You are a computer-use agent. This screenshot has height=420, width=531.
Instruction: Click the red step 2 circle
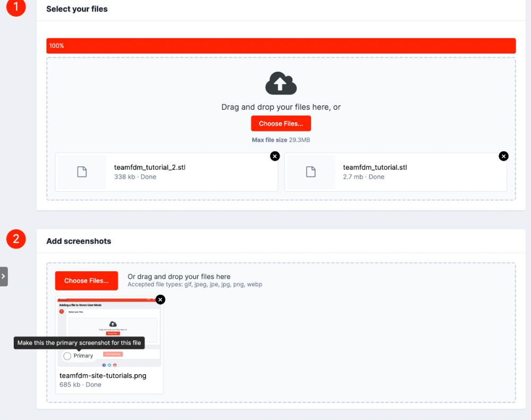[x=16, y=239]
